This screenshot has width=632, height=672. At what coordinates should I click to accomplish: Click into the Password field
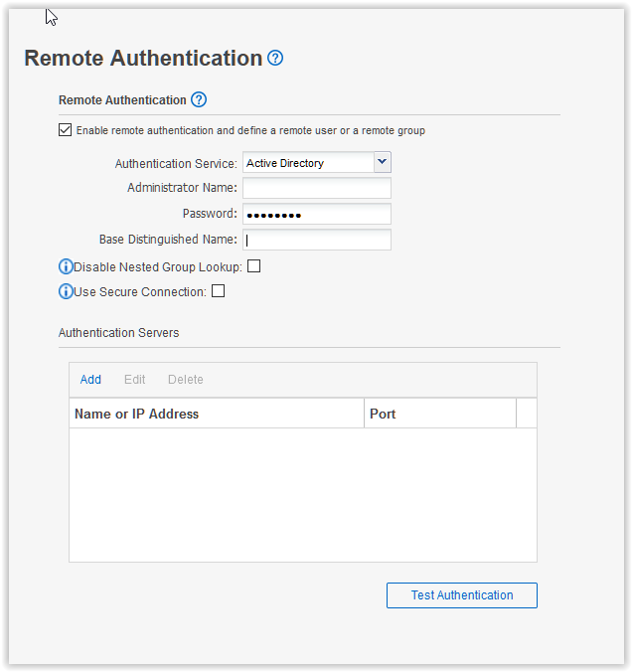tap(317, 214)
